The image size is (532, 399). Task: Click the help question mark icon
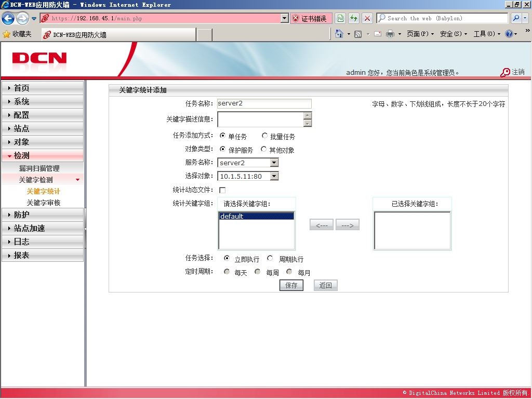[509, 34]
